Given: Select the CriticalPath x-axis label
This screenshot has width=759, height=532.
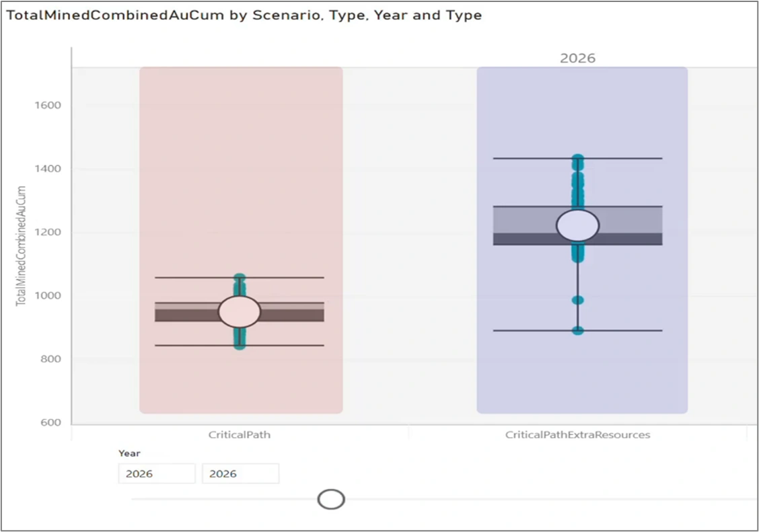Looking at the screenshot, I should click(240, 434).
